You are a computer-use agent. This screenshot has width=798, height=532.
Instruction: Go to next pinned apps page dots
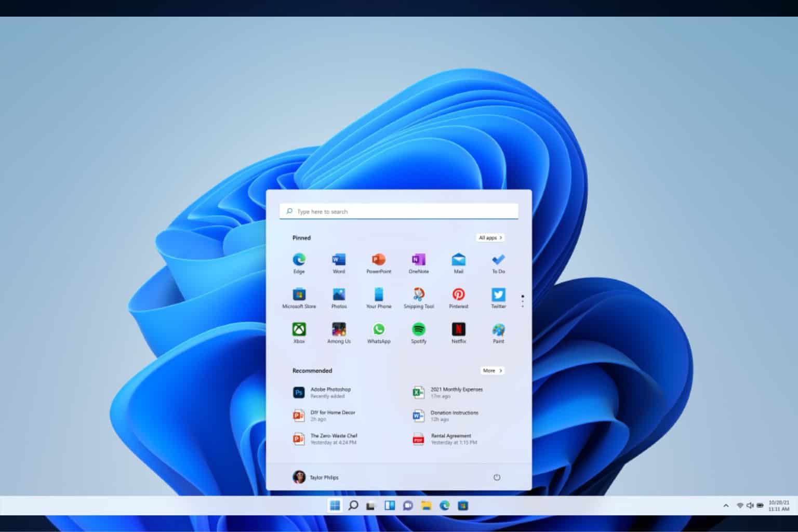point(523,301)
